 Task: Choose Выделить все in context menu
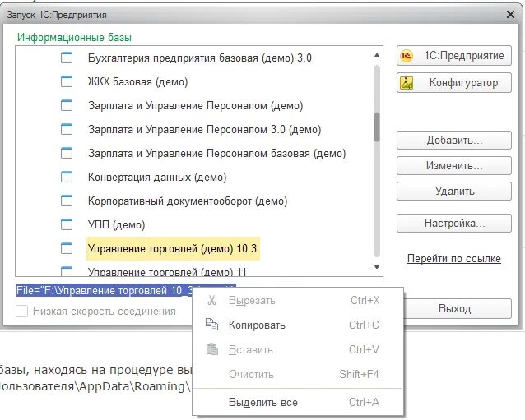[x=298, y=402]
